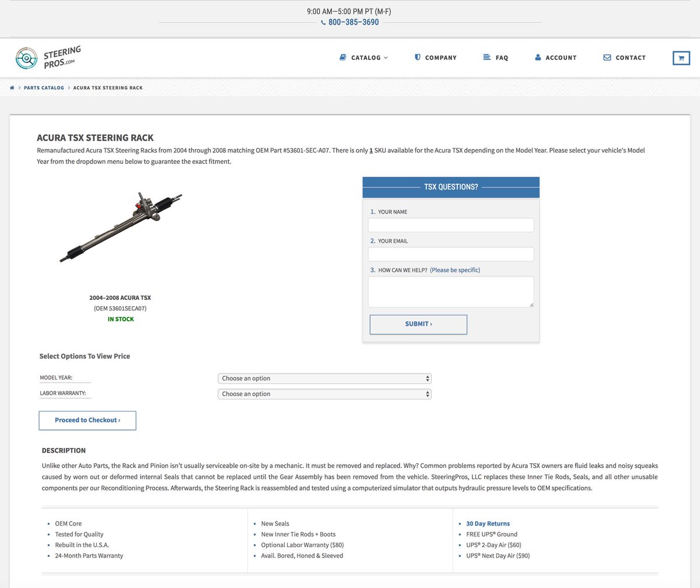The height and width of the screenshot is (588, 700).
Task: Click UPS 2-Day Air ($60) item
Action: click(x=494, y=545)
